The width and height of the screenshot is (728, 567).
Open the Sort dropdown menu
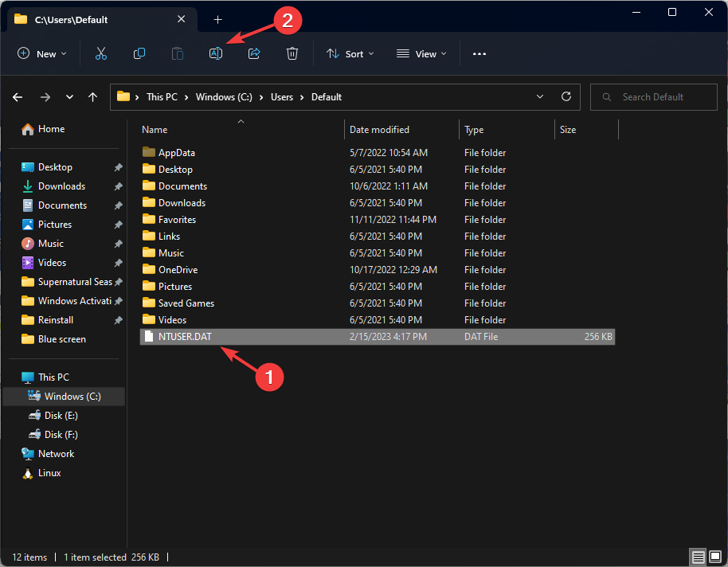[x=350, y=54]
